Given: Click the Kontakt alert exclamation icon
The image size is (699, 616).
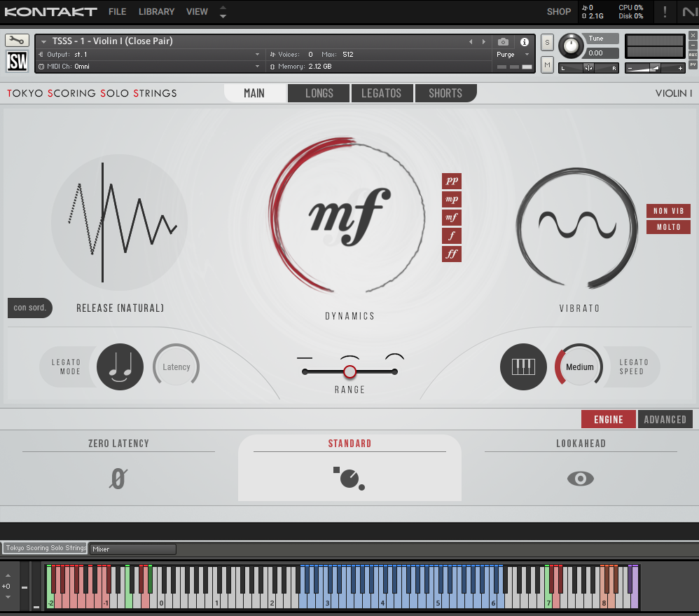Looking at the screenshot, I should coord(665,11).
